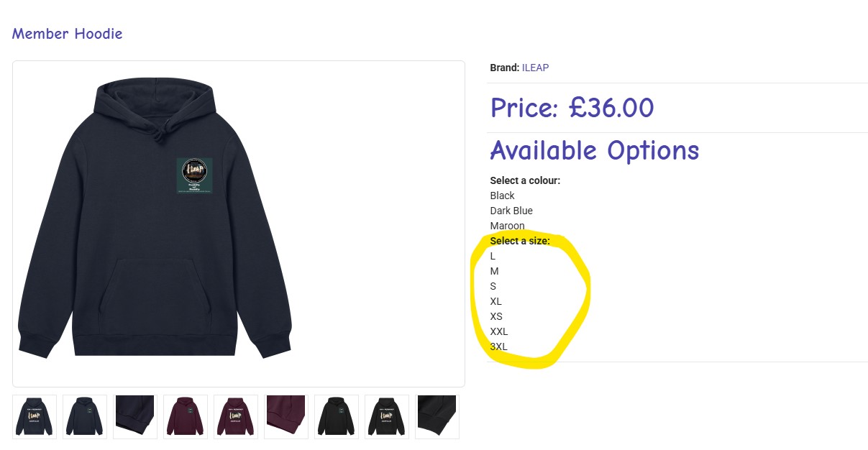Select size L
The width and height of the screenshot is (868, 450).
[493, 256]
